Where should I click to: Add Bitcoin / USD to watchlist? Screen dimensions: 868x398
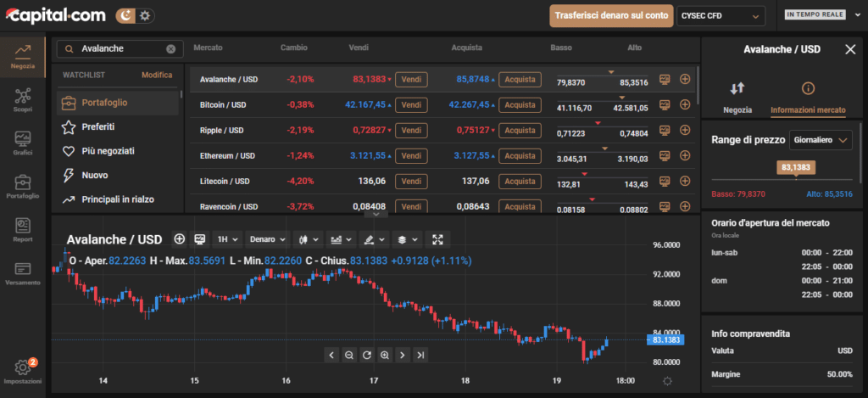[x=685, y=104]
